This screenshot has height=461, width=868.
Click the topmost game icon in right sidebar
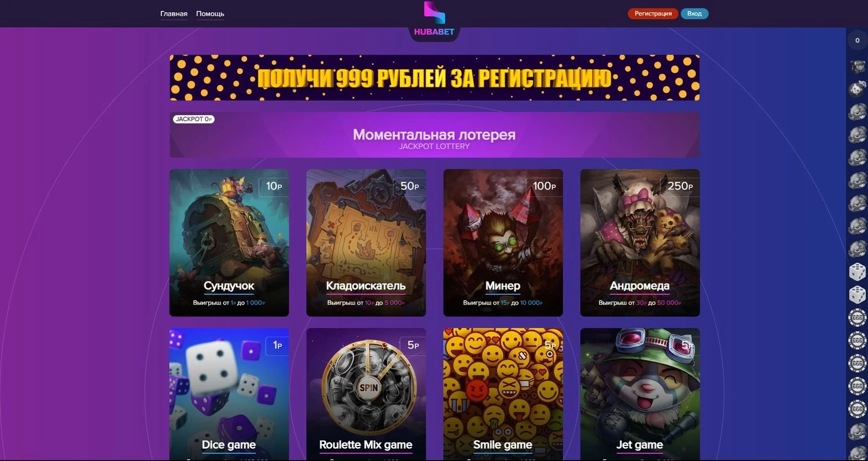click(x=857, y=67)
